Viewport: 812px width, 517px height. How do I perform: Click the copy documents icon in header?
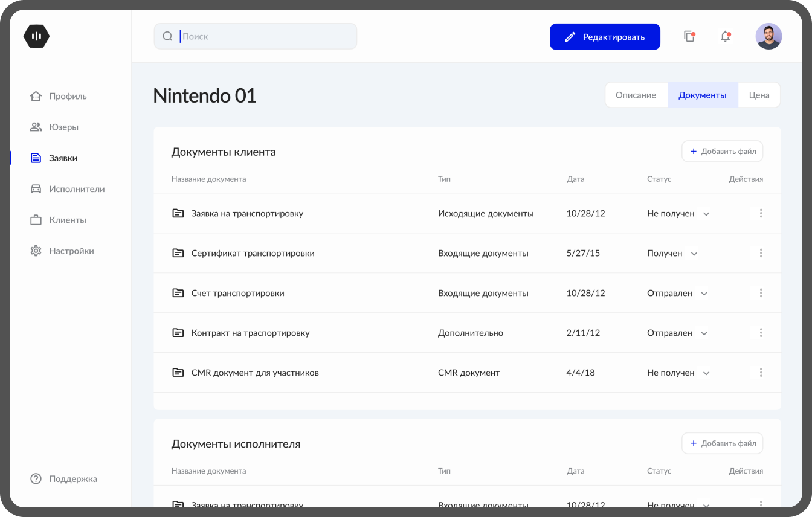(x=689, y=37)
